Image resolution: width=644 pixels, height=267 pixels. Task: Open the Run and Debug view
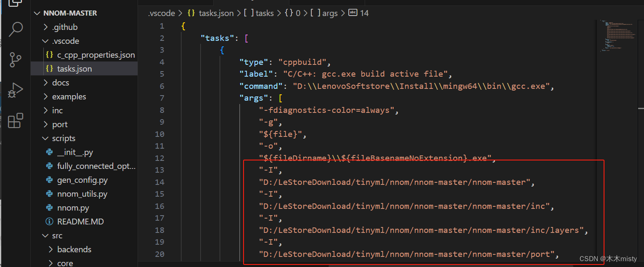(16, 90)
